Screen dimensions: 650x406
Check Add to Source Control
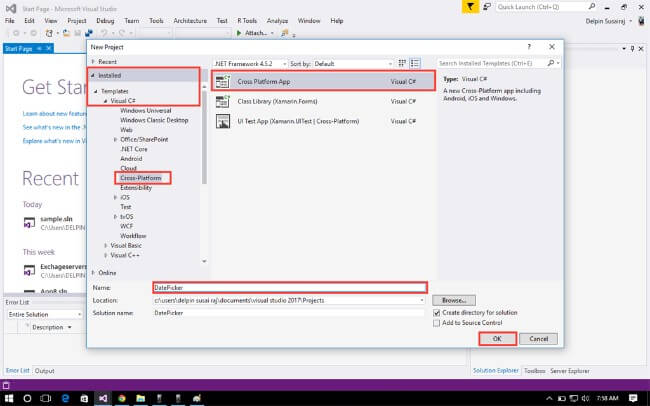pos(437,323)
